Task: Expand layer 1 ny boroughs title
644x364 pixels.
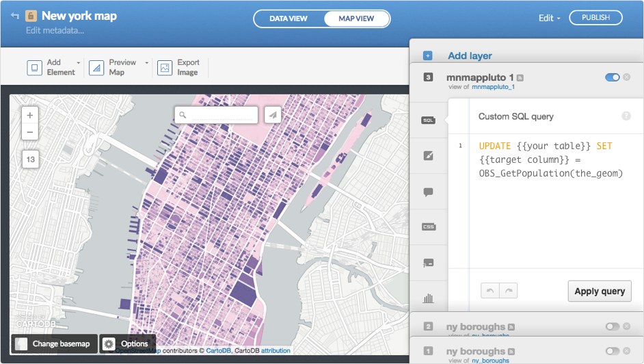Action: tap(476, 351)
